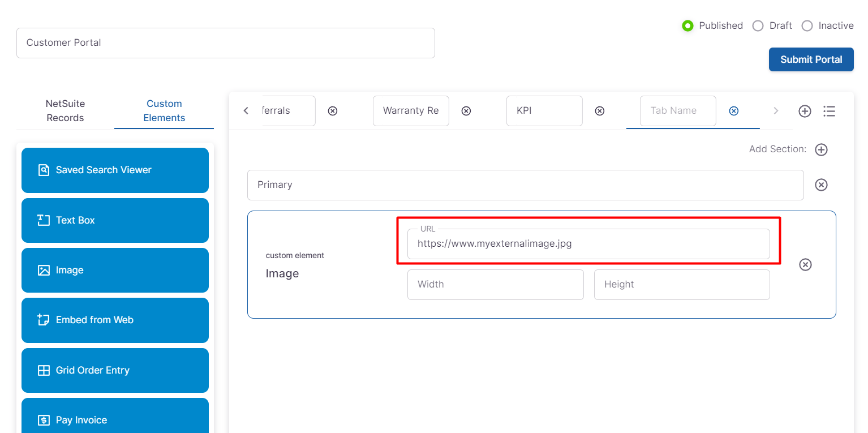Switch to NetSuite Records tab

point(65,111)
